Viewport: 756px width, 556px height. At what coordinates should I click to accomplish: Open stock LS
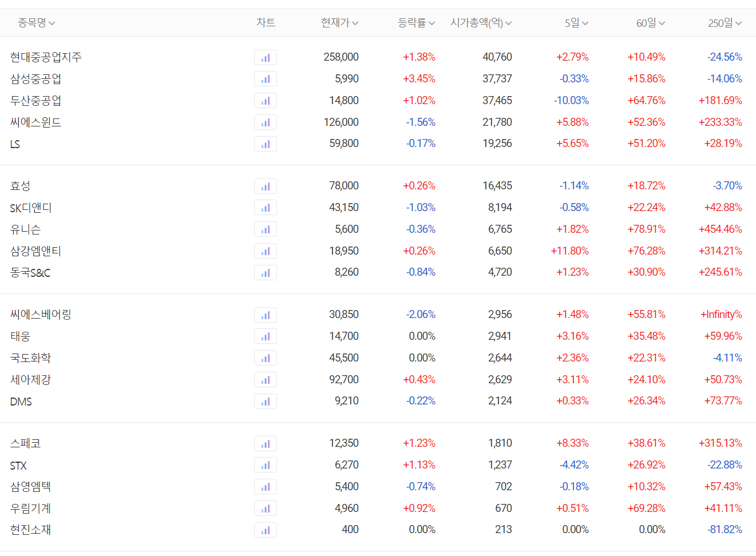(15, 144)
